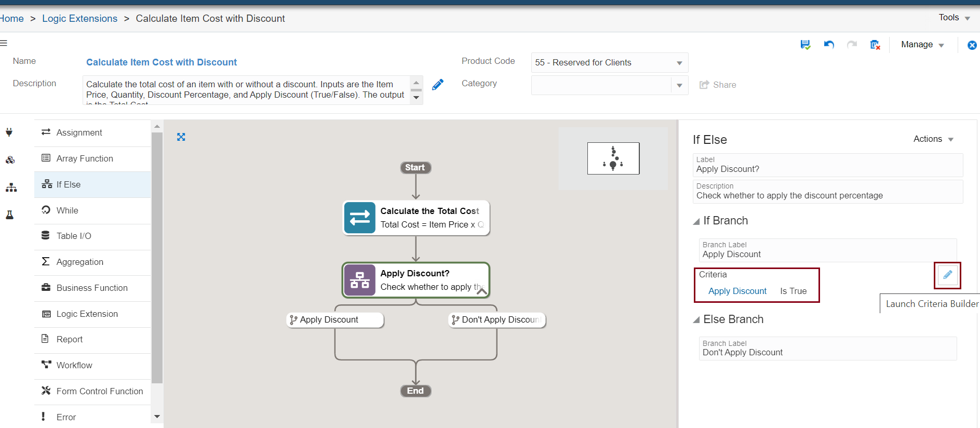Screen dimensions: 980x428
Task: Launch Criteria Builder with the pencil icon
Action: click(x=947, y=275)
